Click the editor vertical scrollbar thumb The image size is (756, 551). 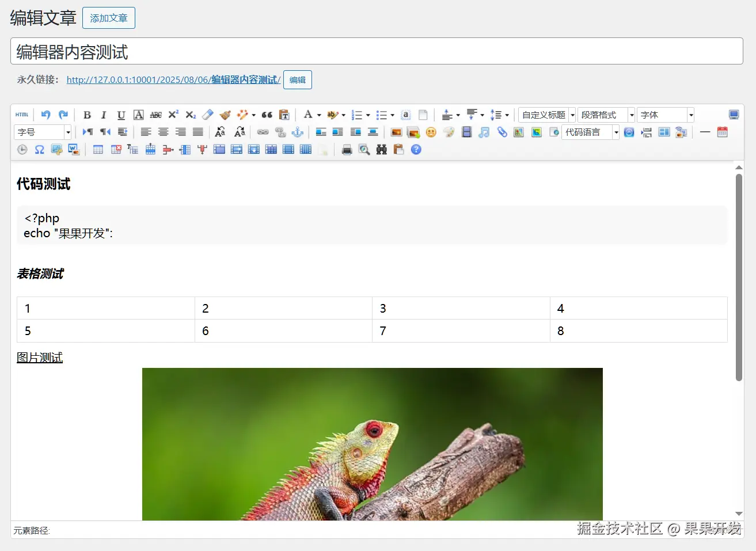[739, 278]
